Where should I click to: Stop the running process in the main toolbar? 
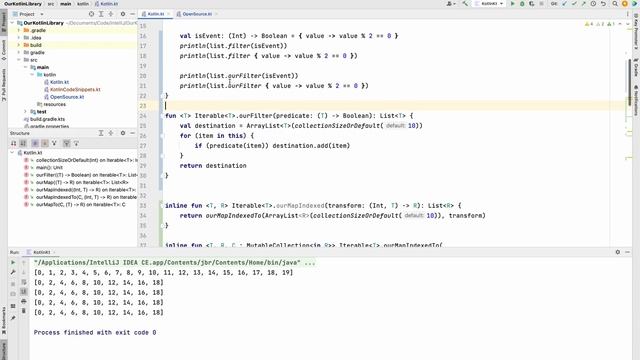click(x=541, y=4)
